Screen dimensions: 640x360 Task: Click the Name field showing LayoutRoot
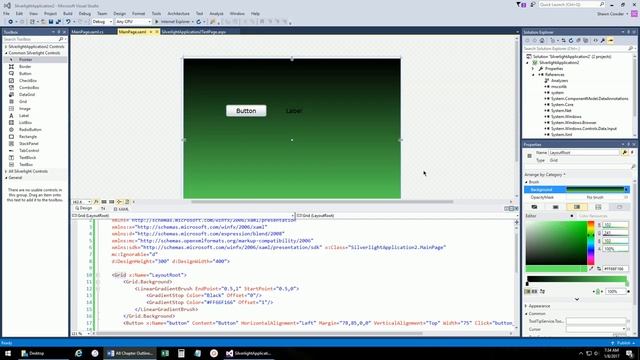click(584, 152)
